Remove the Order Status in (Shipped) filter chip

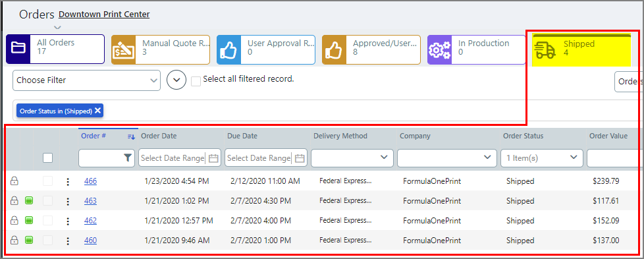point(97,111)
